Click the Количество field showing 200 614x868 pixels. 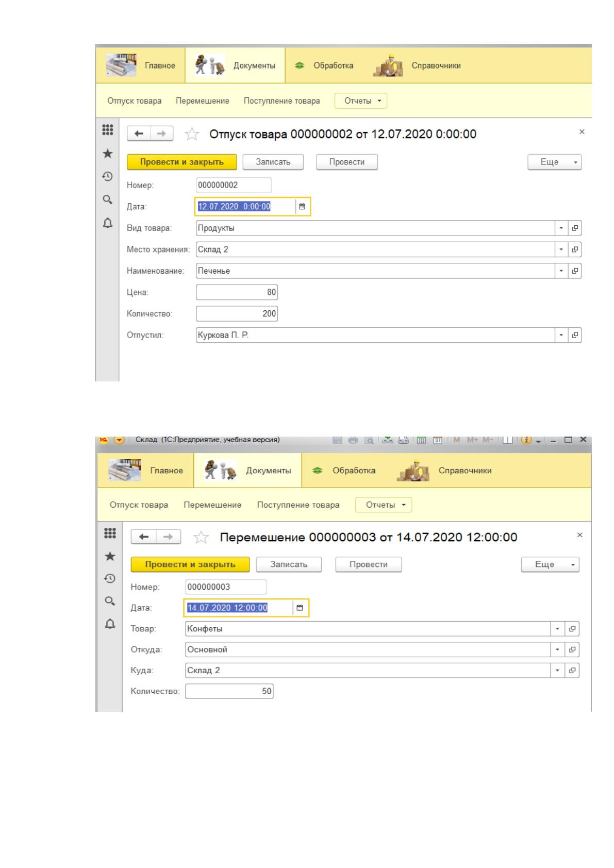point(237,313)
